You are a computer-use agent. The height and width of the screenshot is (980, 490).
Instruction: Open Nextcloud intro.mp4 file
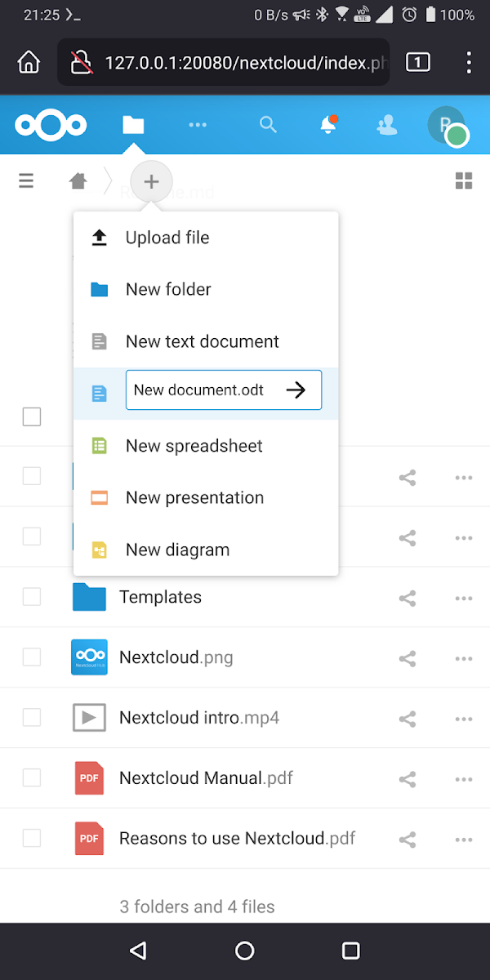(199, 718)
